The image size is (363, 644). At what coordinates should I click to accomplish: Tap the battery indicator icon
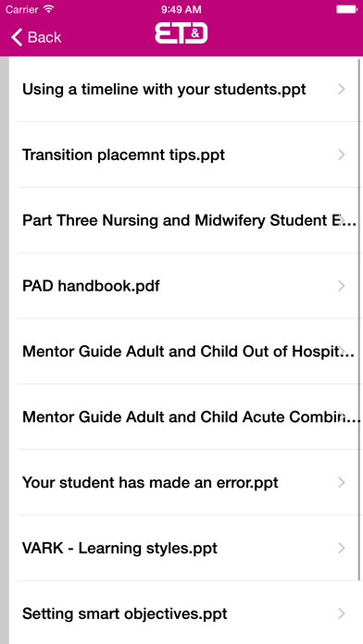click(346, 9)
